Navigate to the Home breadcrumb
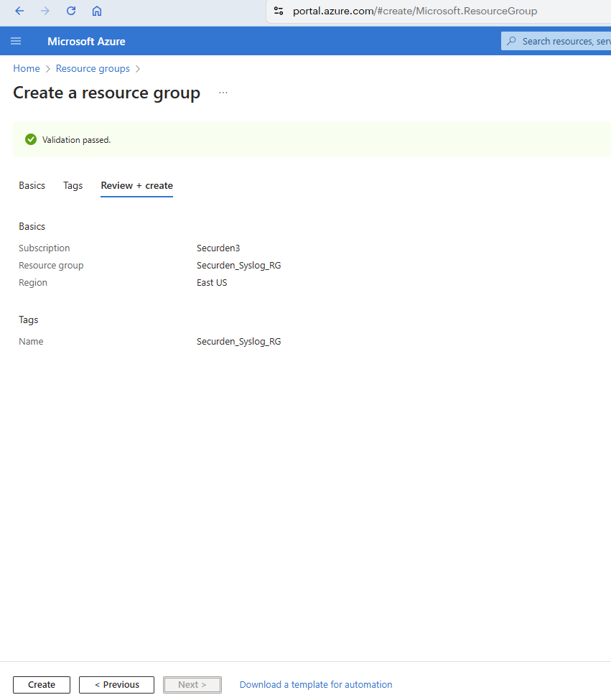The image size is (611, 700). point(27,68)
